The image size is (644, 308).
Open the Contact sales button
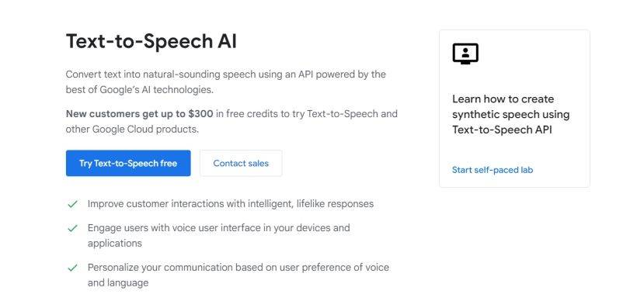coord(241,163)
